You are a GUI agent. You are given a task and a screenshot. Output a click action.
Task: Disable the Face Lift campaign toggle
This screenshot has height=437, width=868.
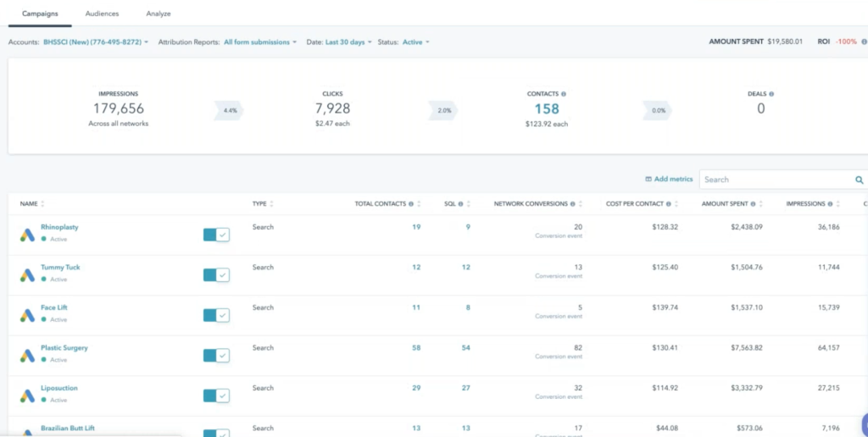click(216, 315)
